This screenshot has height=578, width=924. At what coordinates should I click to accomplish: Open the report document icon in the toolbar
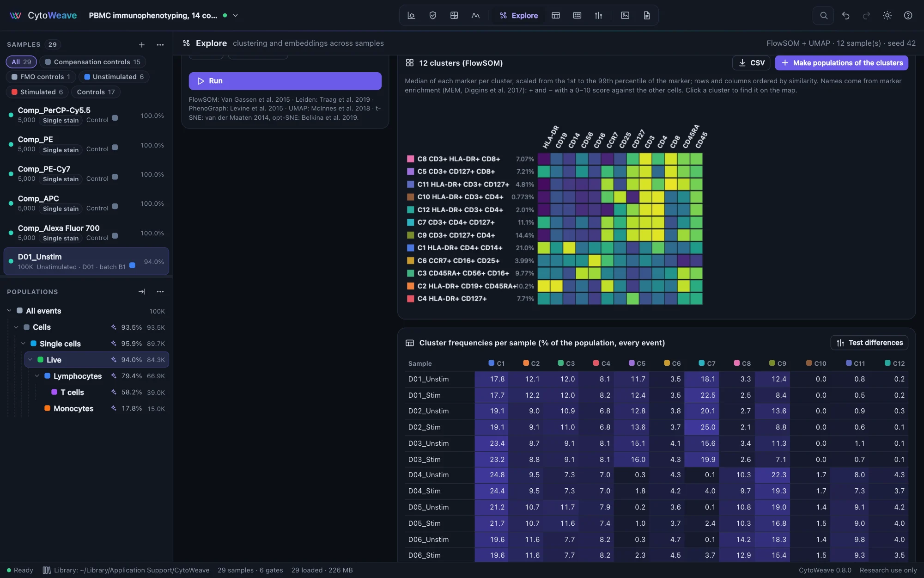647,15
